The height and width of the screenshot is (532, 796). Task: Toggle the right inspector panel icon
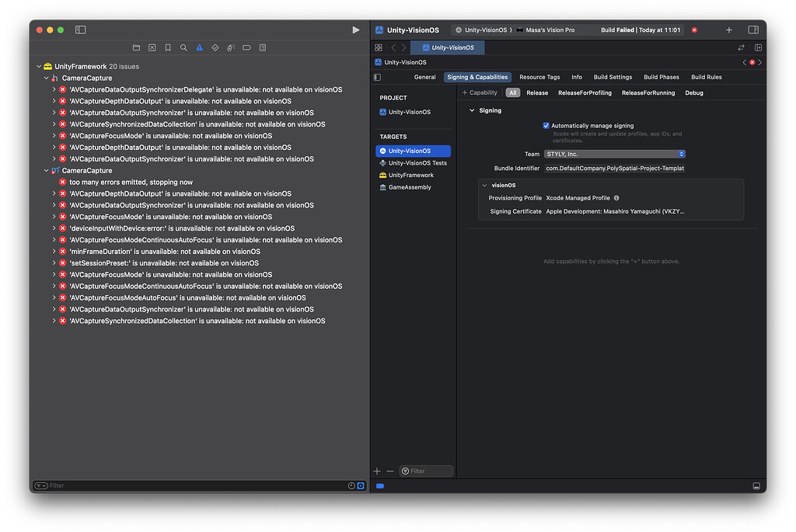(752, 30)
